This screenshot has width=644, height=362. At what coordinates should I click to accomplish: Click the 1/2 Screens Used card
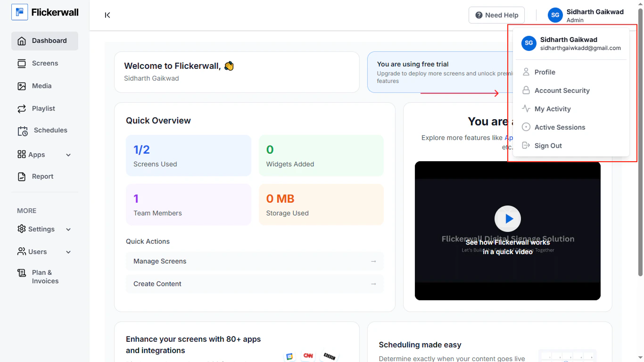pos(189,156)
